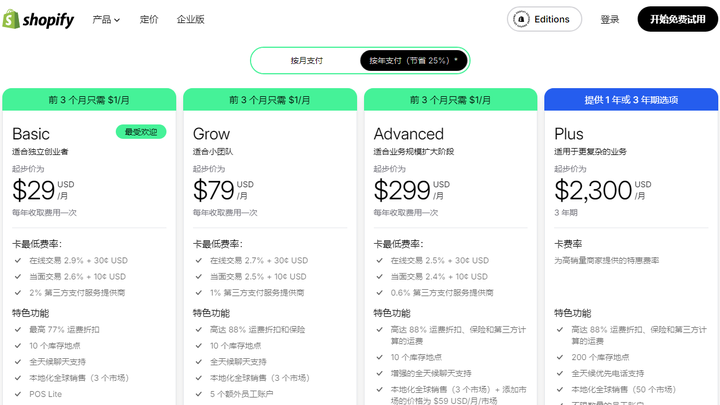
Task: Click the Editions circular icon
Action: pos(521,19)
